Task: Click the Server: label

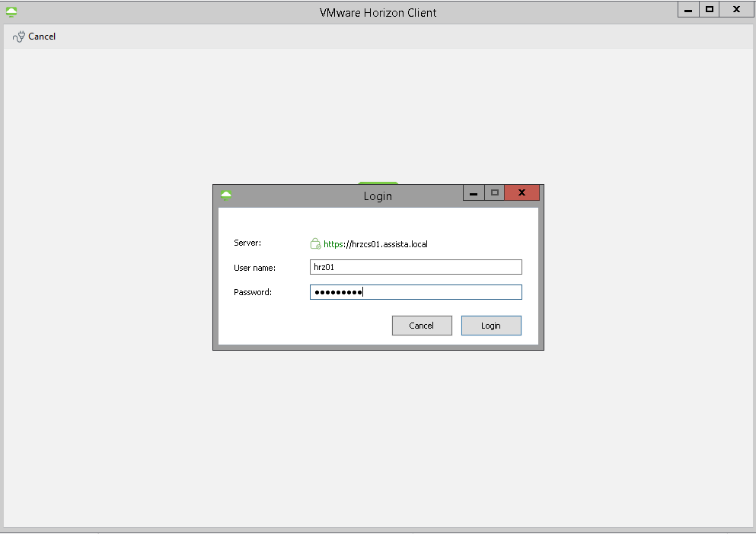Action: coord(247,243)
